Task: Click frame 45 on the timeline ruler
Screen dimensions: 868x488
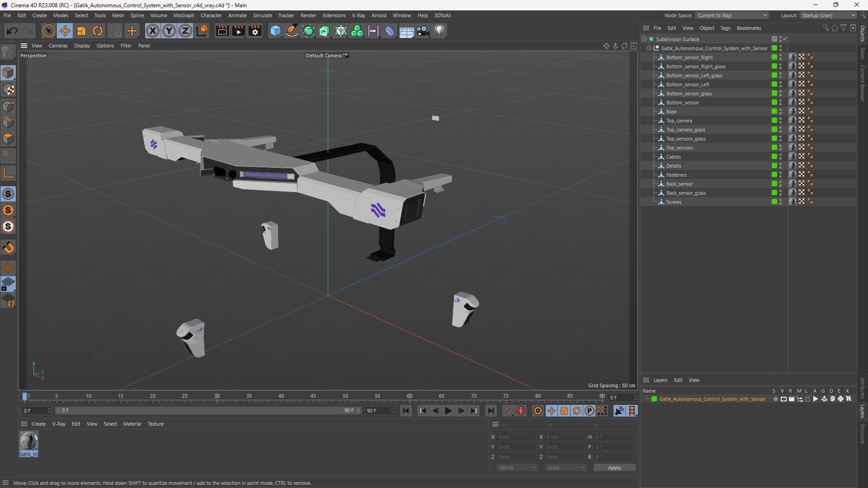Action: coord(313,396)
